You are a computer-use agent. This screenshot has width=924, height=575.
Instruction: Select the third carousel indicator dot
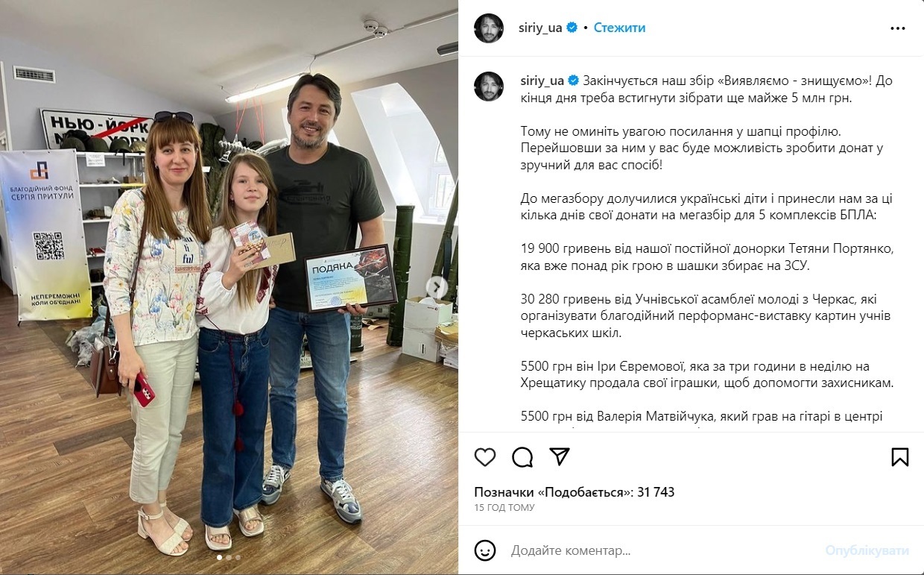pos(238,557)
